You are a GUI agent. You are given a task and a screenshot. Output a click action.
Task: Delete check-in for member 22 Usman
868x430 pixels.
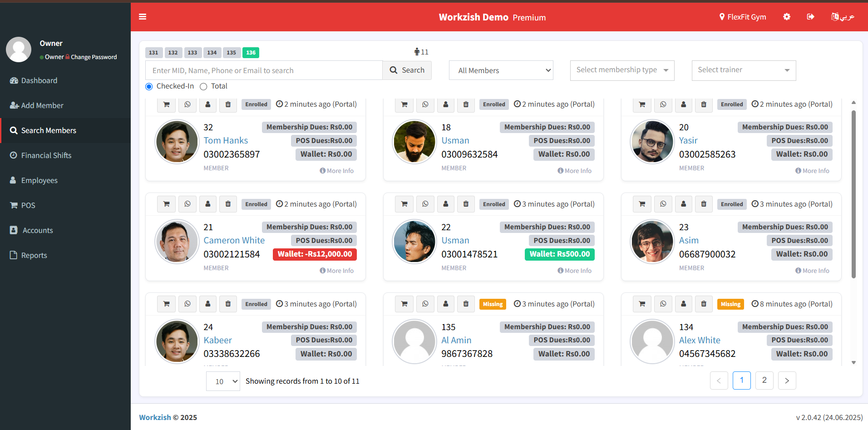[x=466, y=204]
